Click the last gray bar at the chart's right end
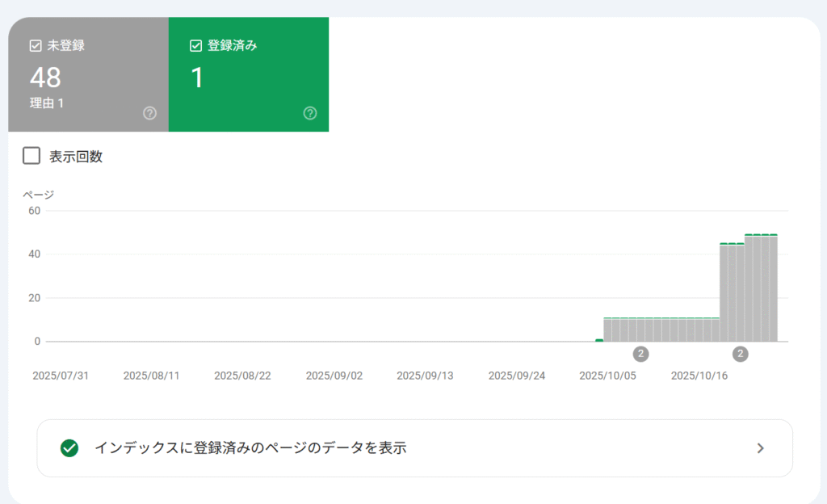This screenshot has height=504, width=827. pyautogui.click(x=773, y=288)
